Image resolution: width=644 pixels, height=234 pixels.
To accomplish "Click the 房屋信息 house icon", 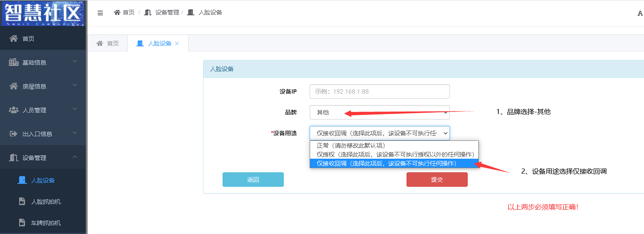I will point(14,86).
